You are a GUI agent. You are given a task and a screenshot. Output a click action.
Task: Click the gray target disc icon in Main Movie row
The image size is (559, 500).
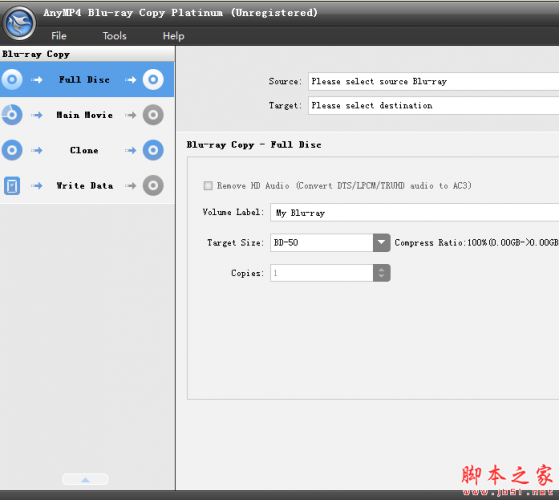(153, 115)
